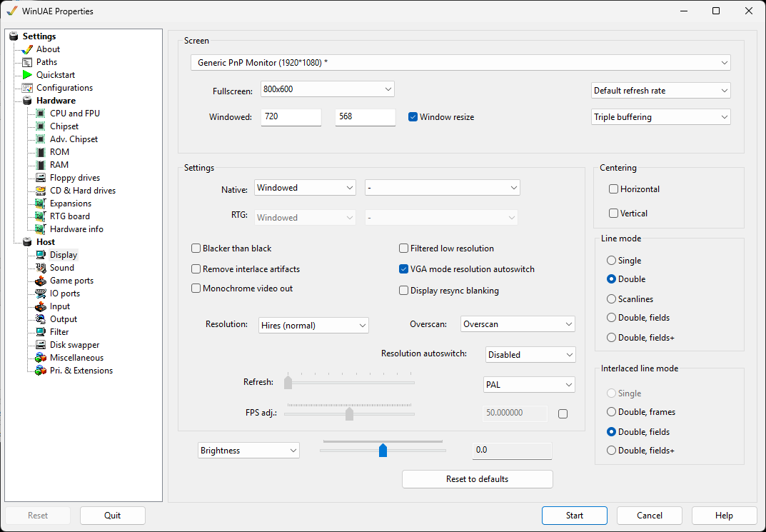Open the Default refresh rate dropdown
The height and width of the screenshot is (532, 766).
[x=661, y=91]
